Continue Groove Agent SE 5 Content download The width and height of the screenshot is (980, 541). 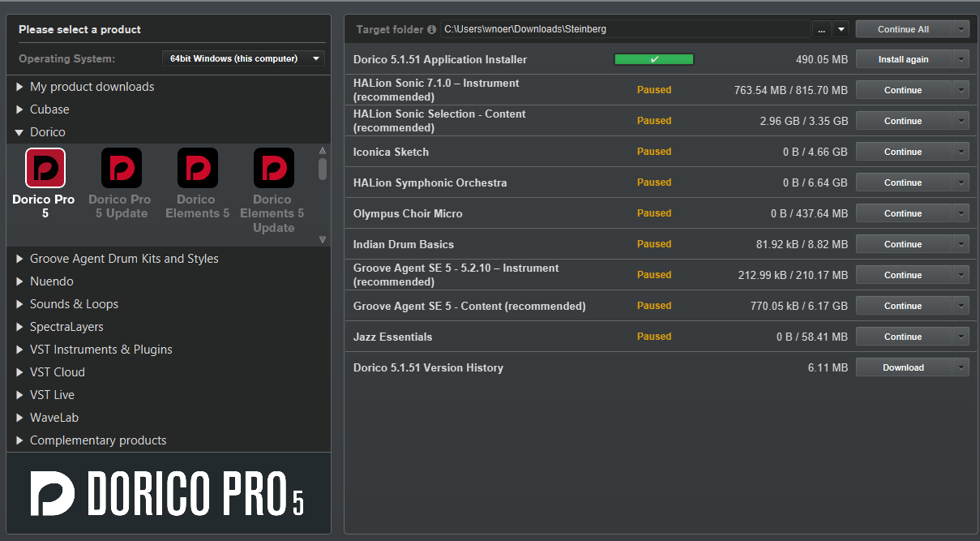pos(903,306)
